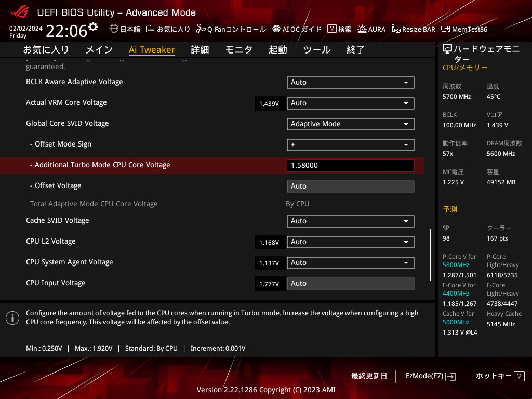Open the ツール tab
The width and height of the screenshot is (532, 399).
(317, 49)
